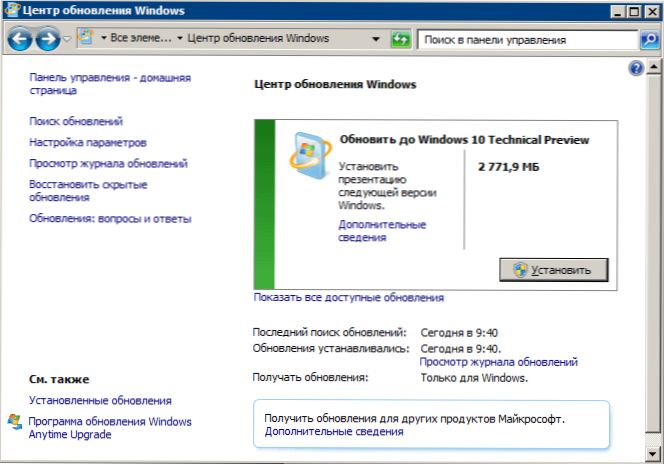
Task: Click 'Сегодня в 9:40' next to Последний поиск
Action: [x=459, y=333]
